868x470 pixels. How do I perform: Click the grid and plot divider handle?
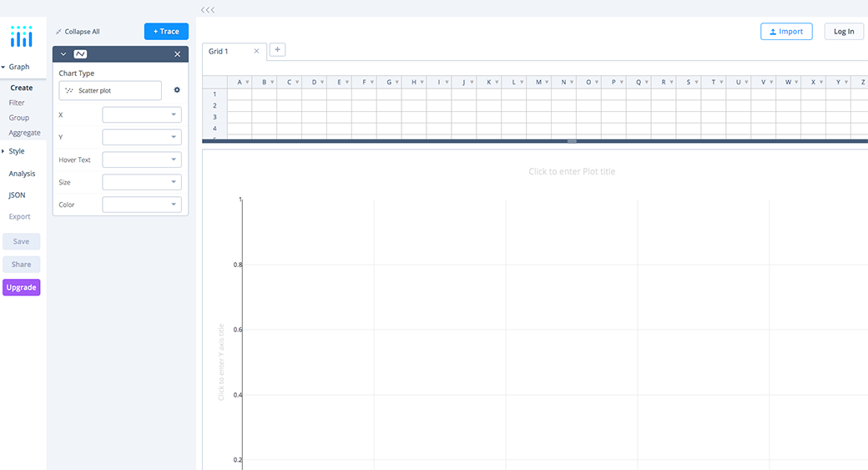(x=572, y=141)
